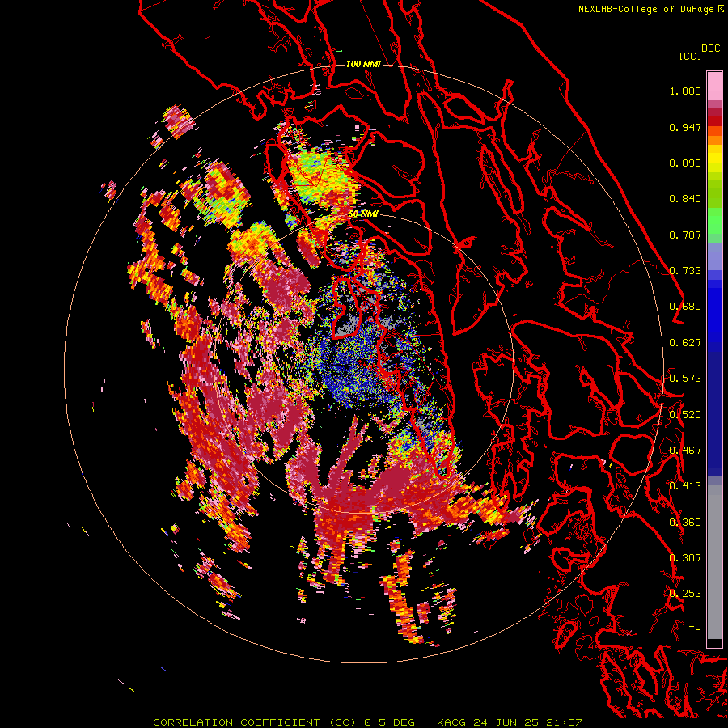The height and width of the screenshot is (728, 728).
Task: Select the 0.253 scale value
Action: (685, 594)
